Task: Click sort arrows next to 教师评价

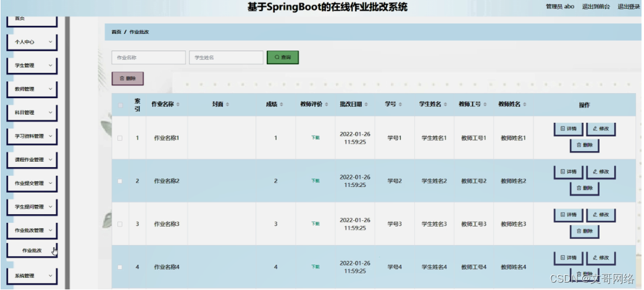Action: [327, 105]
